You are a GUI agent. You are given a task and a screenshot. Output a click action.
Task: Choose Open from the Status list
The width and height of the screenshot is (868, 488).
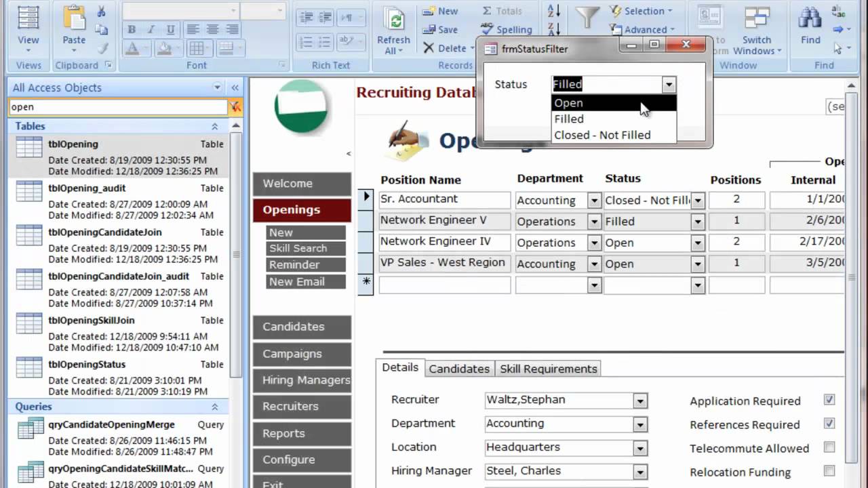(x=614, y=103)
